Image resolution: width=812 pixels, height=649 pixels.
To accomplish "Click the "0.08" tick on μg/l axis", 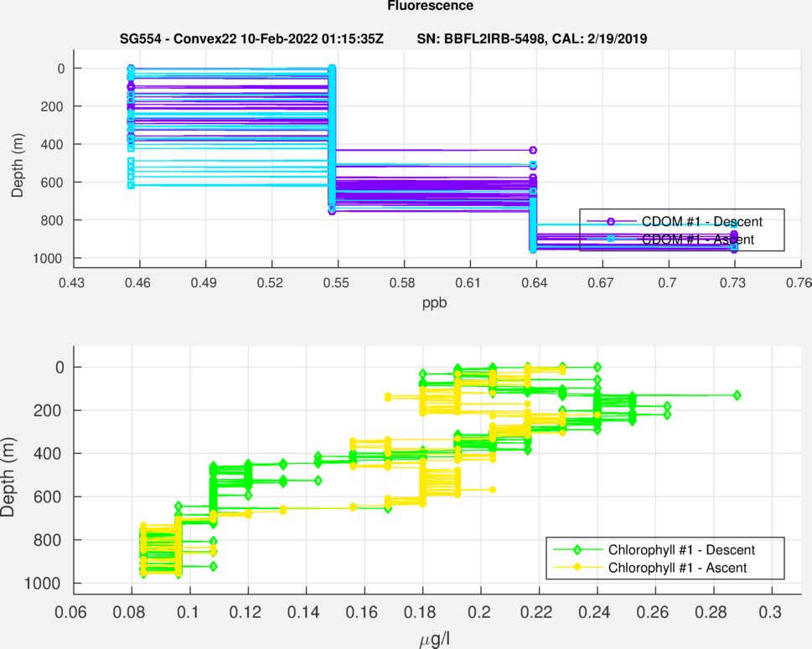I will 129,612.
